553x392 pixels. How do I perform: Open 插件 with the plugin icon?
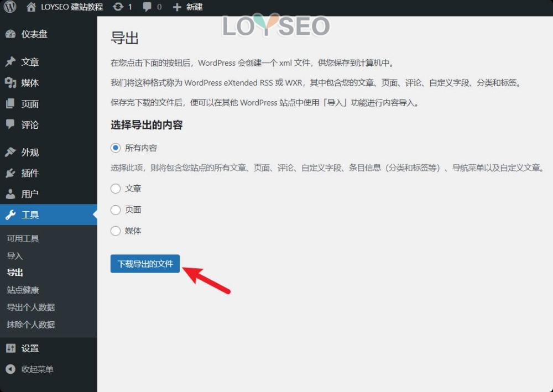tap(12, 173)
